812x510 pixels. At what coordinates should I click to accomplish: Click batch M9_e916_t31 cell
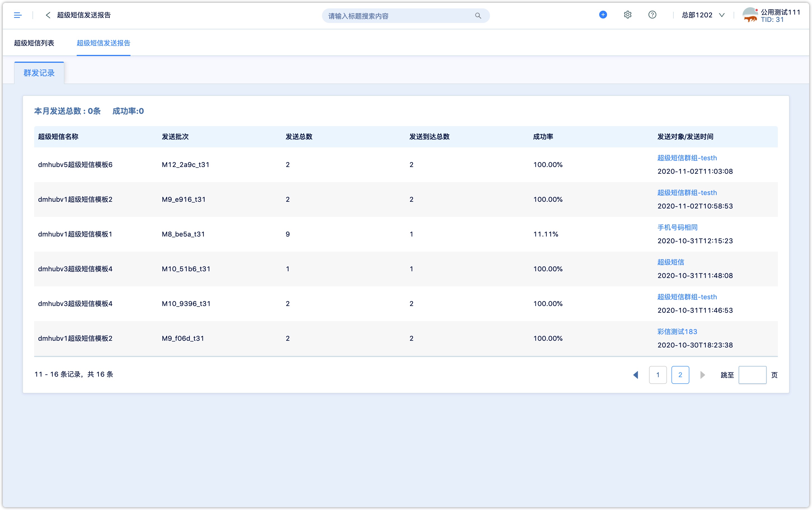(x=184, y=199)
